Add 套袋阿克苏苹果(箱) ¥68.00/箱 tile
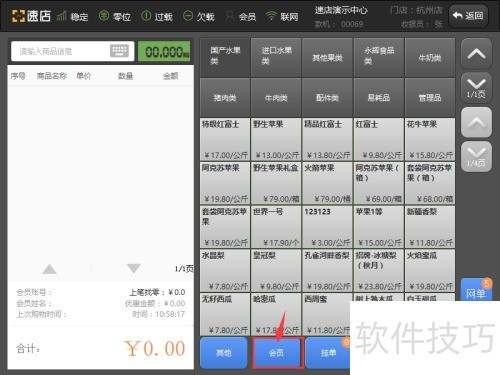The height and width of the screenshot is (375, 500). click(x=430, y=183)
